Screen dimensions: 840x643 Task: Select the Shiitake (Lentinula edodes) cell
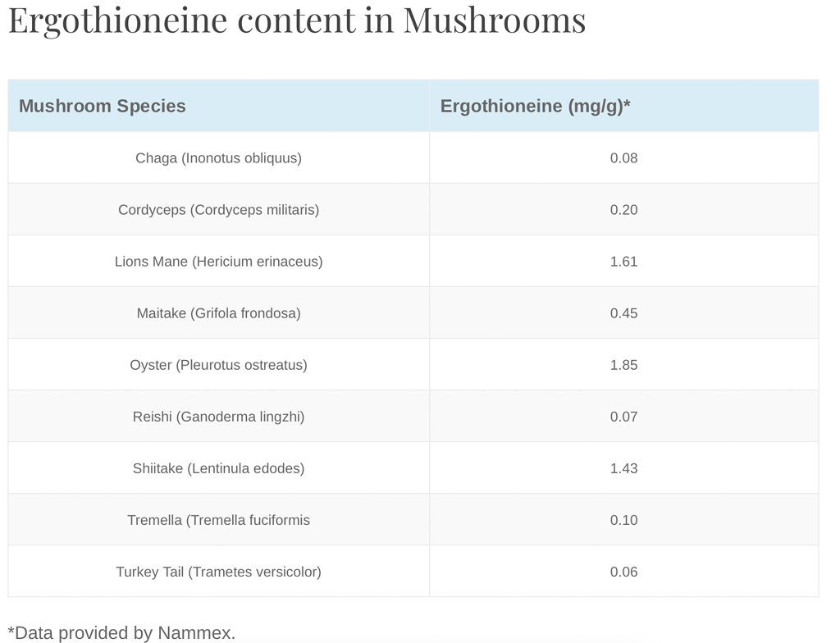coord(218,468)
